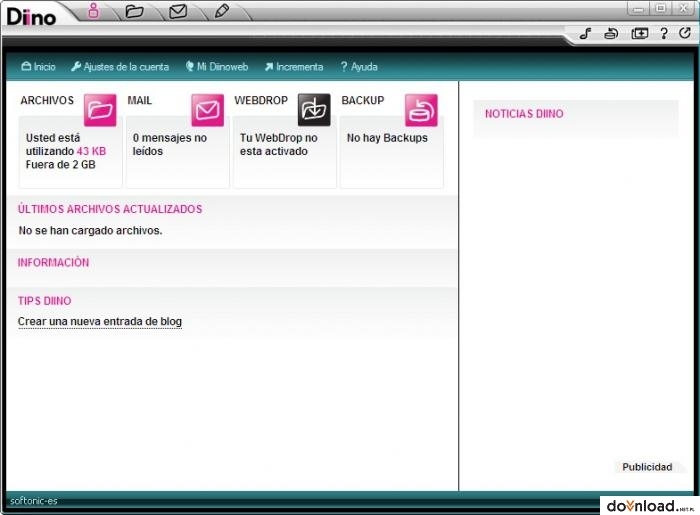
Task: Click the Publicidad label
Action: (x=647, y=467)
